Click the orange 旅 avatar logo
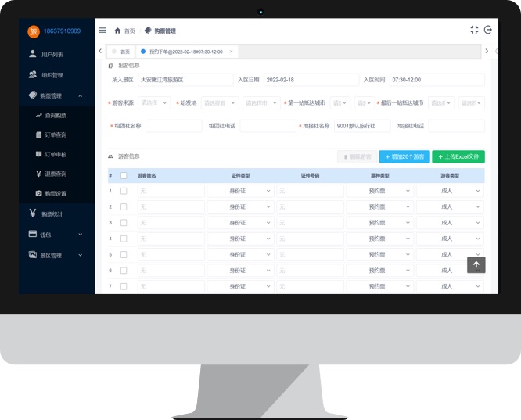Viewport: 521px width, 420px height. [34, 32]
